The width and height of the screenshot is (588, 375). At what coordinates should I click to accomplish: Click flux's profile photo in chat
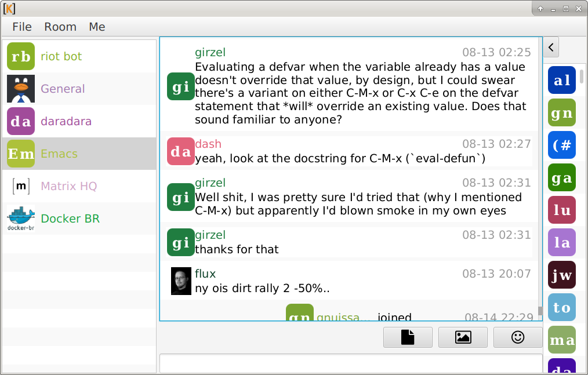click(181, 281)
